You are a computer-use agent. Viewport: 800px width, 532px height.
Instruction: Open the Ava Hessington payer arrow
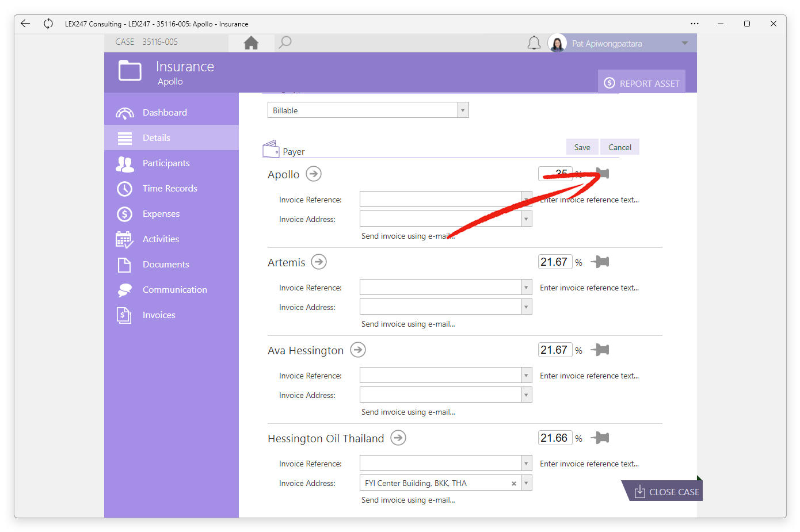click(358, 350)
